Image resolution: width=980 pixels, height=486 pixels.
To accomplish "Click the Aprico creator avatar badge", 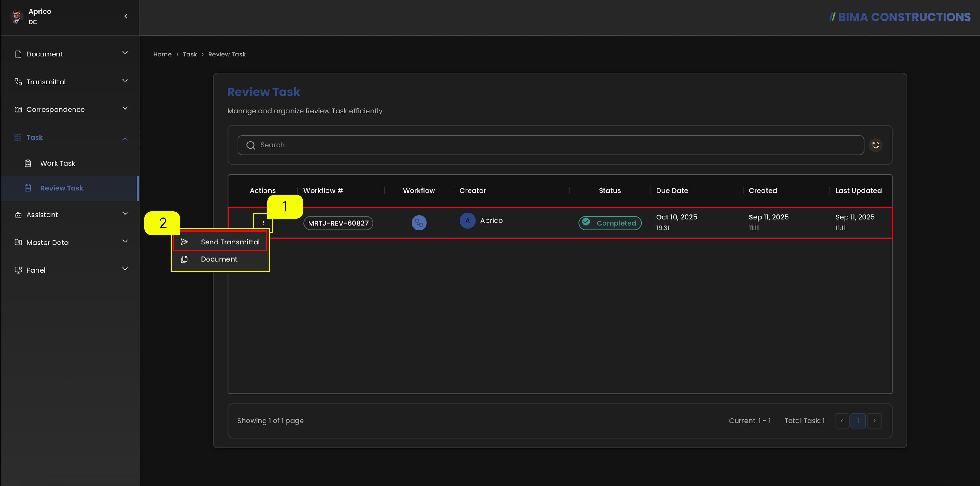I will [467, 220].
